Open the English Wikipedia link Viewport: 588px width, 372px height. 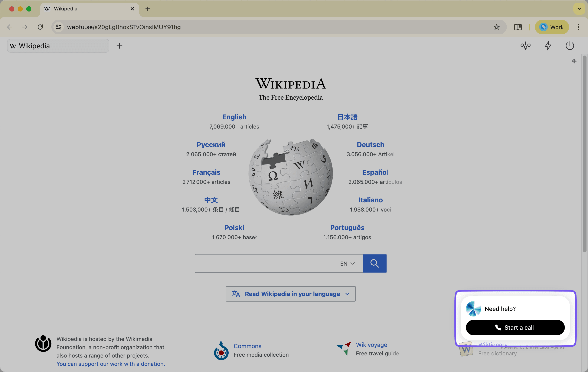point(234,117)
